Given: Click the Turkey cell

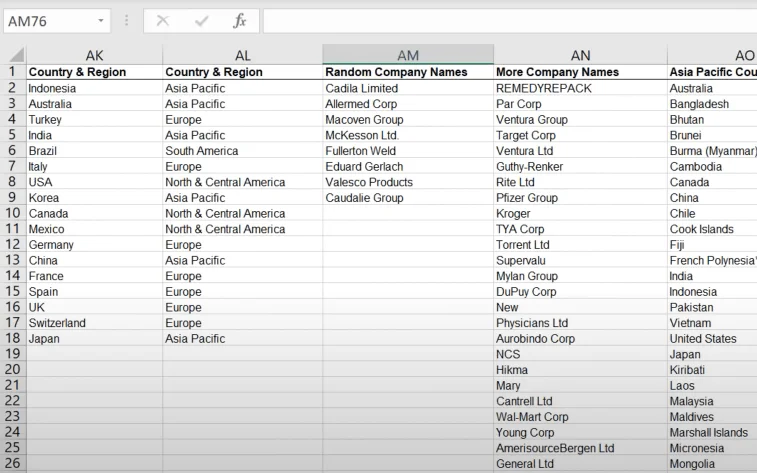Looking at the screenshot, I should (95, 120).
